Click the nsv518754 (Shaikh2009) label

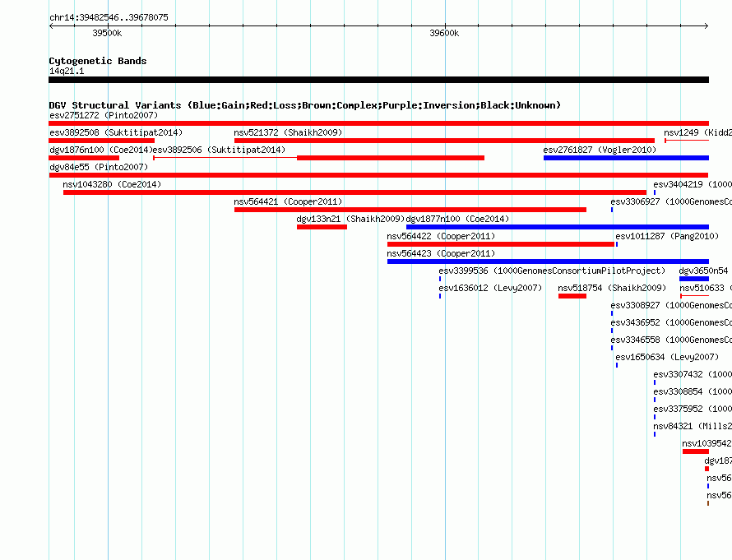click(612, 288)
